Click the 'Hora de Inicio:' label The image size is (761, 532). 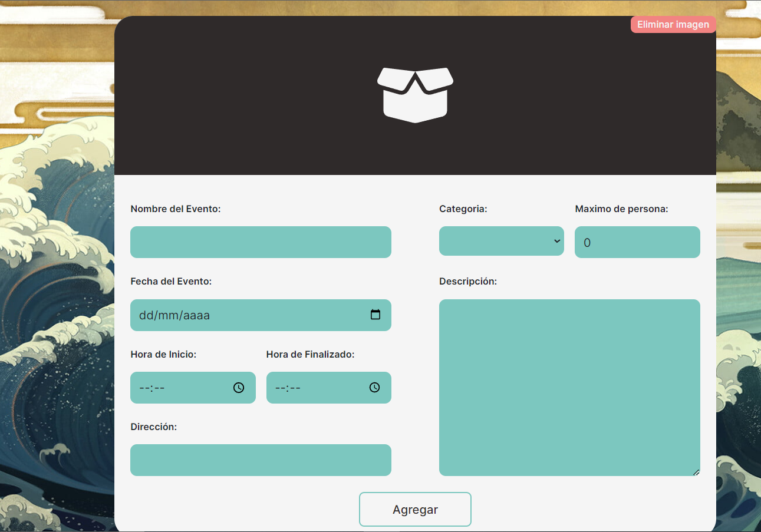point(163,354)
